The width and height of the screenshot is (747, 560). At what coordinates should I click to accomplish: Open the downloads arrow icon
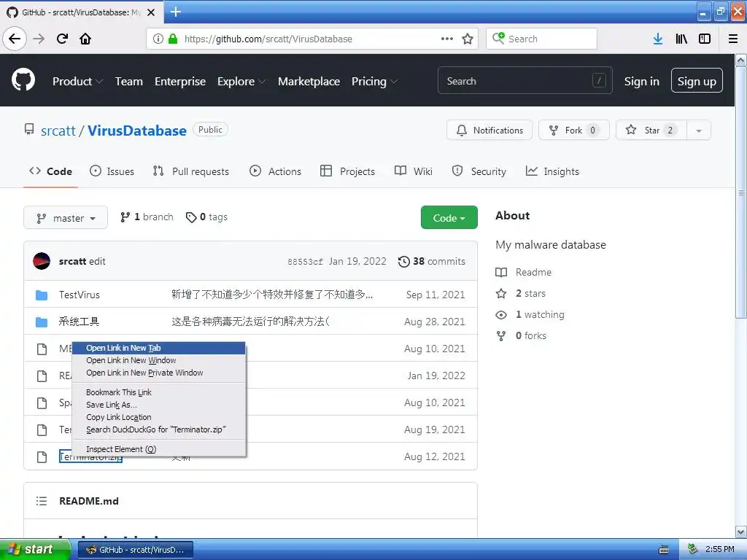pyautogui.click(x=658, y=39)
